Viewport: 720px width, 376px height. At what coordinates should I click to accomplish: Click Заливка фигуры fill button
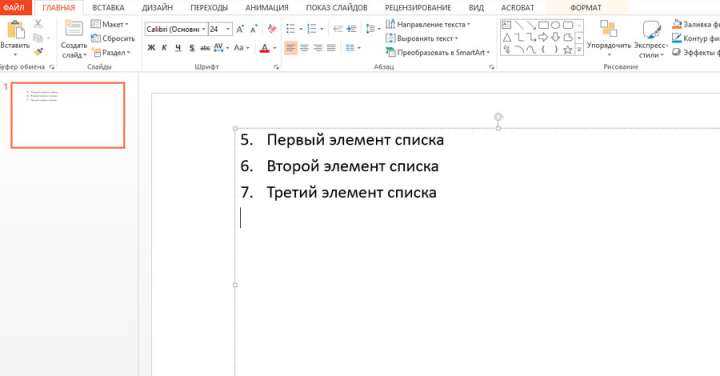(696, 24)
